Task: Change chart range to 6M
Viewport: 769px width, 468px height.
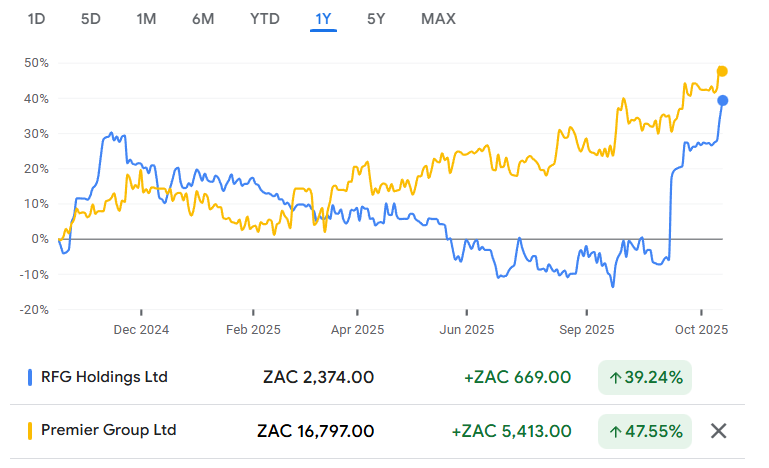Action: [204, 19]
